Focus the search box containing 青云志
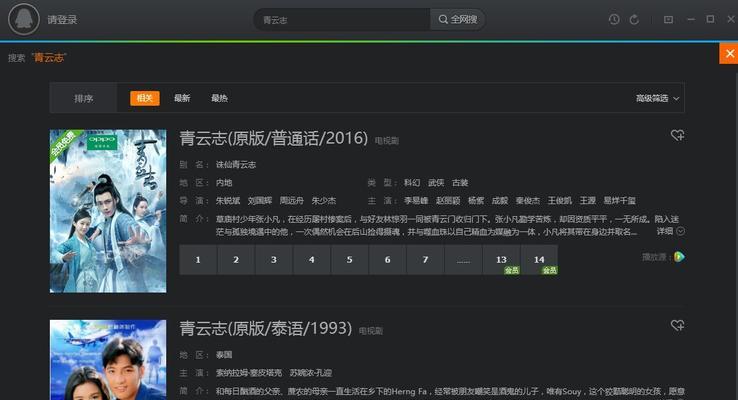The image size is (738, 400). click(x=342, y=20)
